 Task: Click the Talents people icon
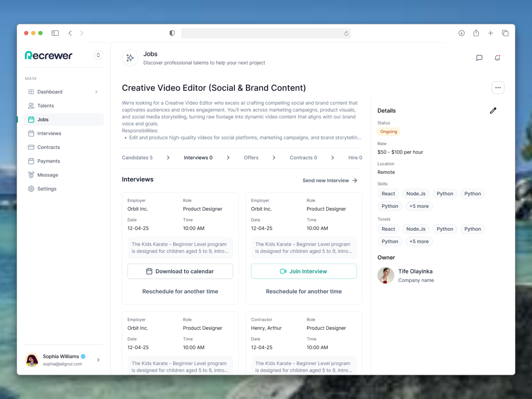(31, 106)
